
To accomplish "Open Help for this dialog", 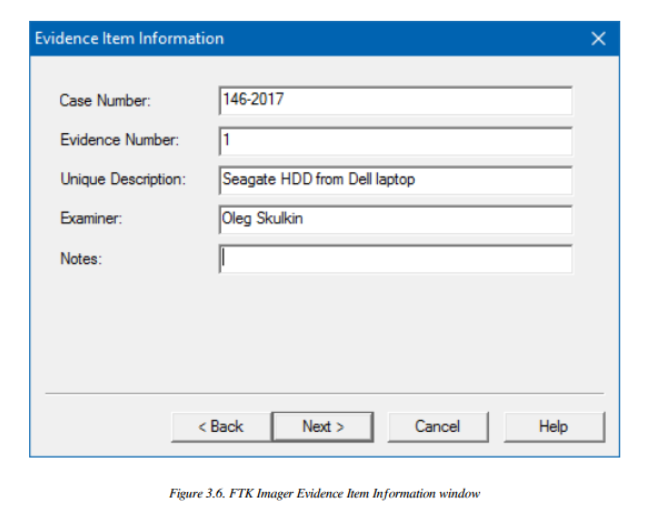I will [553, 427].
